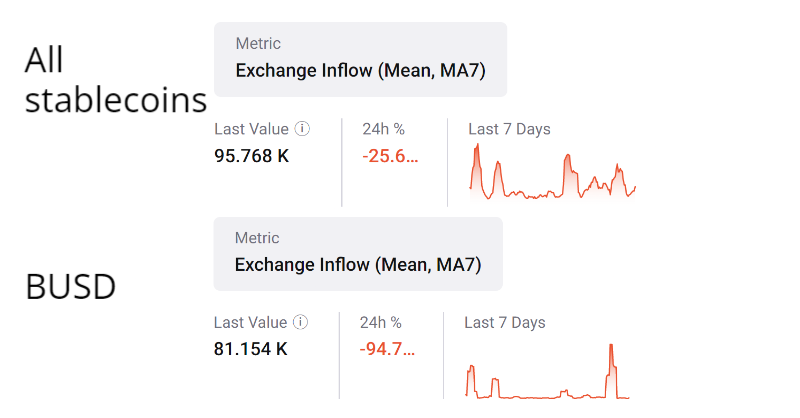Open the Metric dropdown for BUSD
800x418 pixels.
(358, 254)
